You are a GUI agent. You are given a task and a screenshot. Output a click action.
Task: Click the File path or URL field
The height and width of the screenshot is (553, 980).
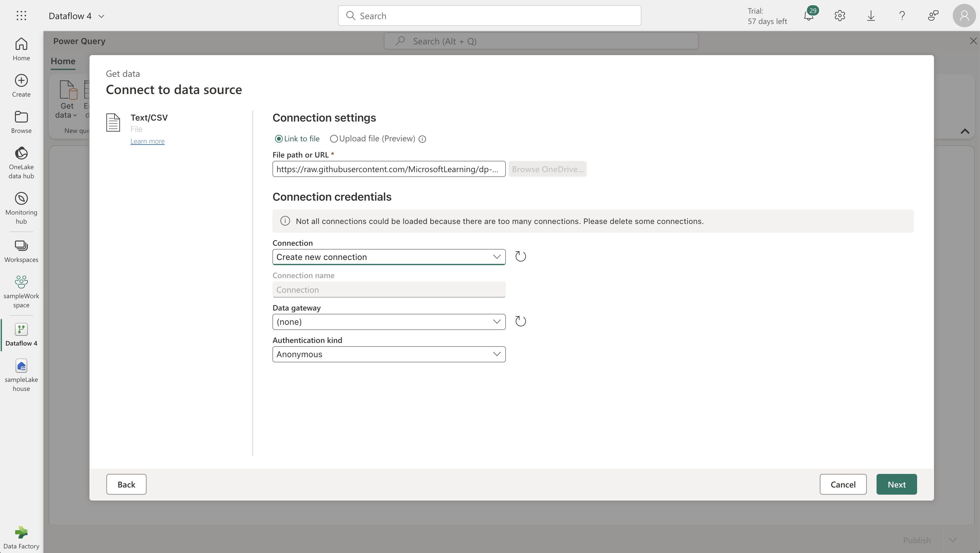389,169
